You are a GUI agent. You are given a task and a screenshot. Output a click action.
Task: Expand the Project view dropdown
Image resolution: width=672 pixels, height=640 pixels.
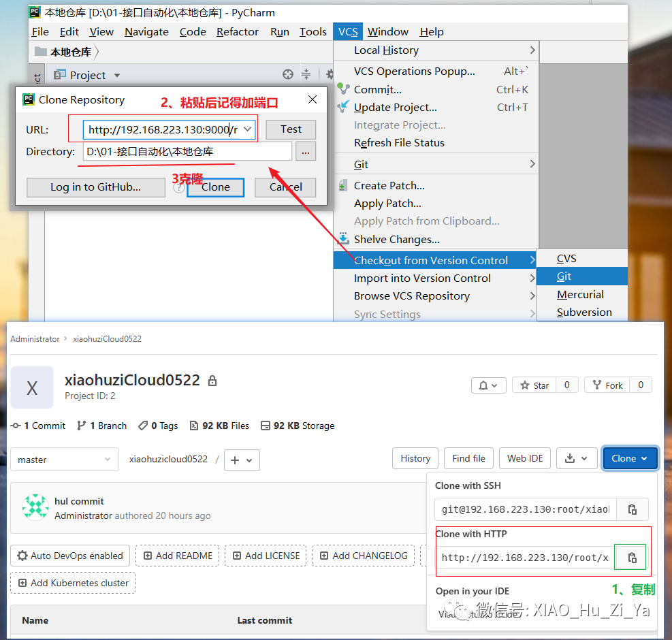(x=116, y=76)
